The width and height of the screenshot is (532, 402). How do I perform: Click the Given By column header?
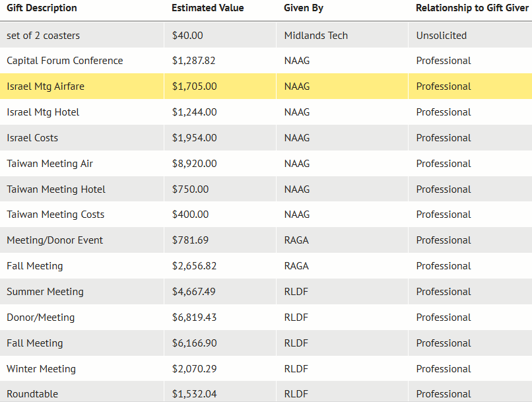(x=304, y=8)
